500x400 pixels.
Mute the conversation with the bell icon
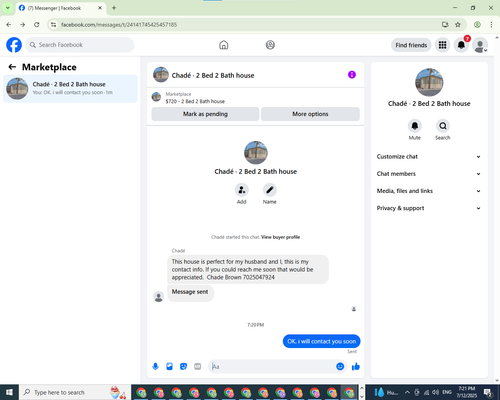pyautogui.click(x=415, y=126)
